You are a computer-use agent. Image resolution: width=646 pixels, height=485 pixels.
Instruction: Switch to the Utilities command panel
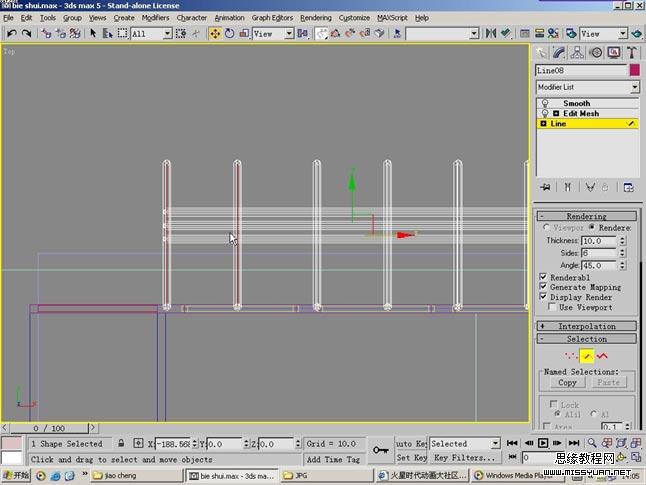pos(632,52)
